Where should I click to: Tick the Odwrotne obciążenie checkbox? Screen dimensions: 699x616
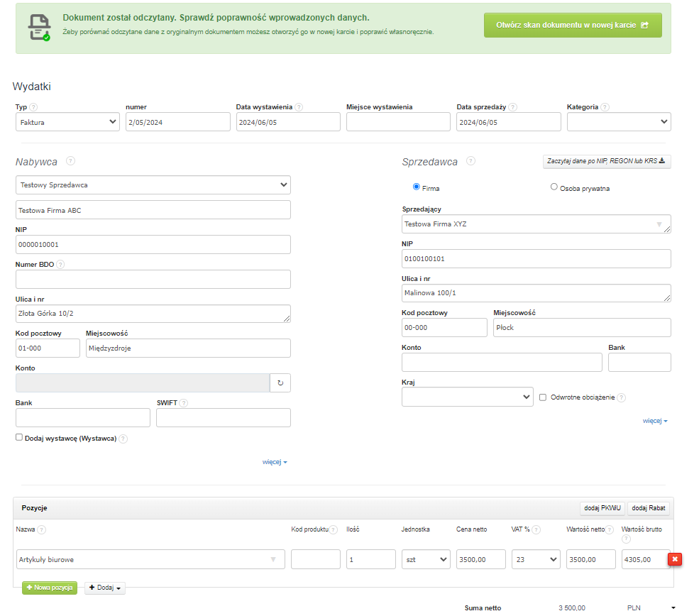pos(543,397)
